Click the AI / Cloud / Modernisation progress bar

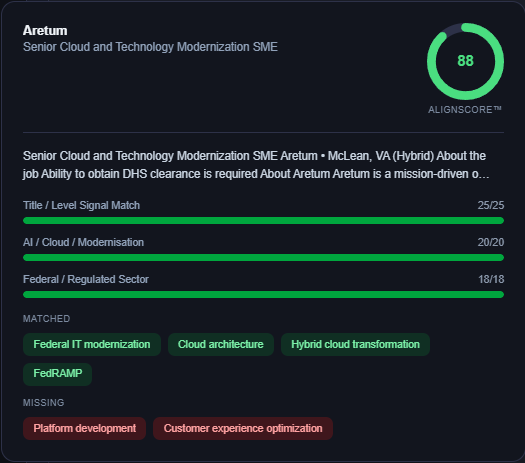(x=264, y=257)
